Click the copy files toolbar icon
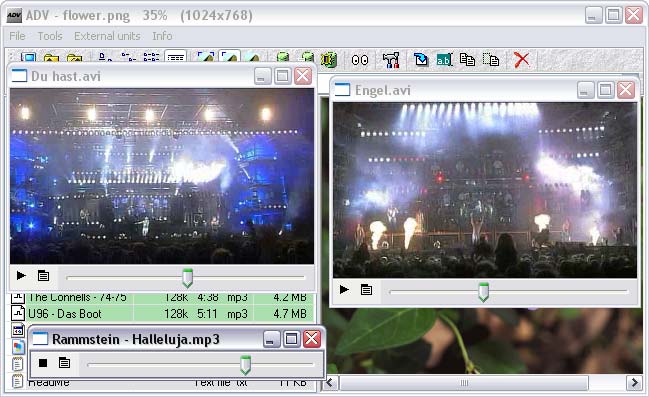The image size is (649, 397). [x=467, y=60]
